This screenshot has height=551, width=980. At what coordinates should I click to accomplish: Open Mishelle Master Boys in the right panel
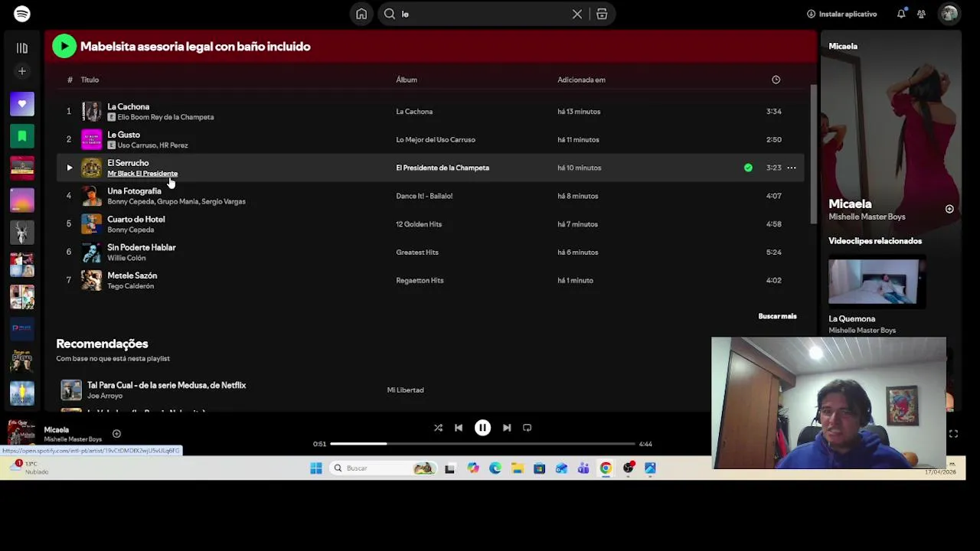tap(867, 217)
